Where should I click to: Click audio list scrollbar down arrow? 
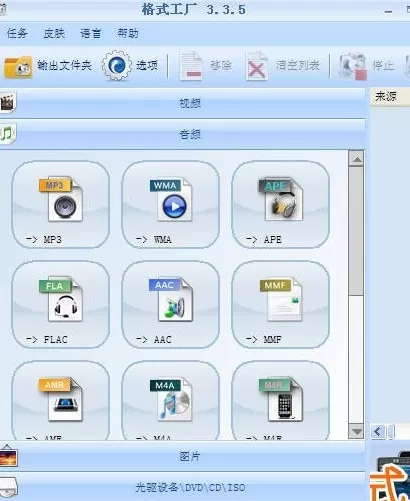coord(357,432)
